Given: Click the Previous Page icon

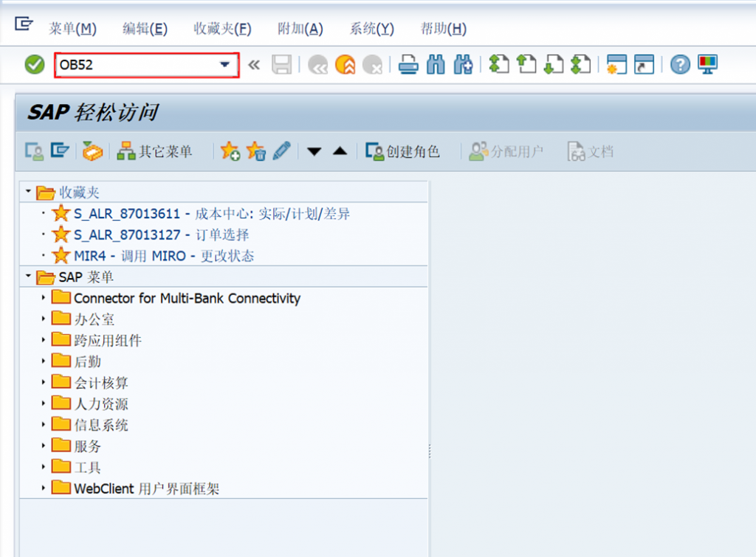Looking at the screenshot, I should 526,65.
